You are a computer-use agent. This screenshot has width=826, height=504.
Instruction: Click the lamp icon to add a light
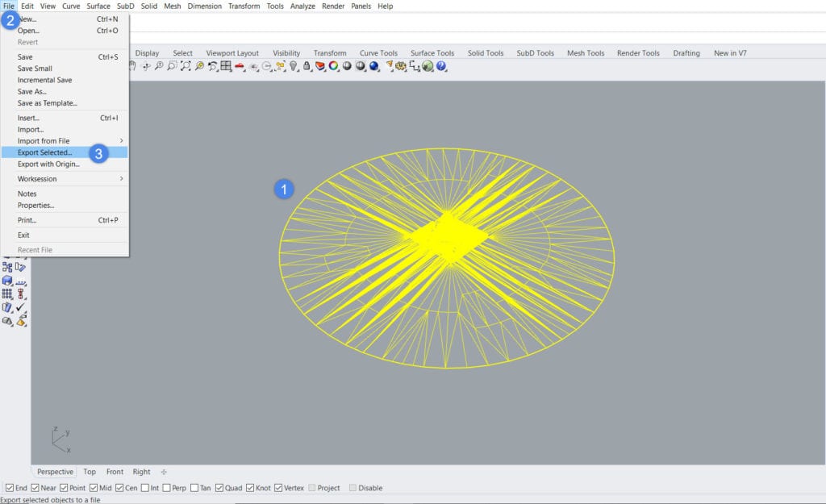(x=293, y=68)
